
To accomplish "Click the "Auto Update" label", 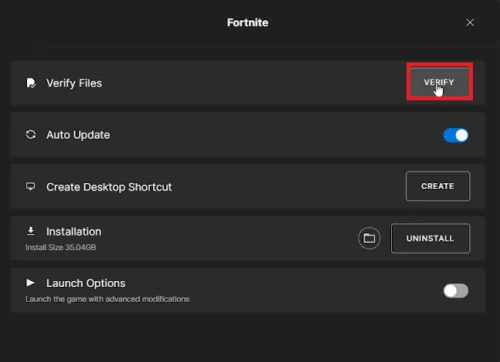I will [78, 135].
